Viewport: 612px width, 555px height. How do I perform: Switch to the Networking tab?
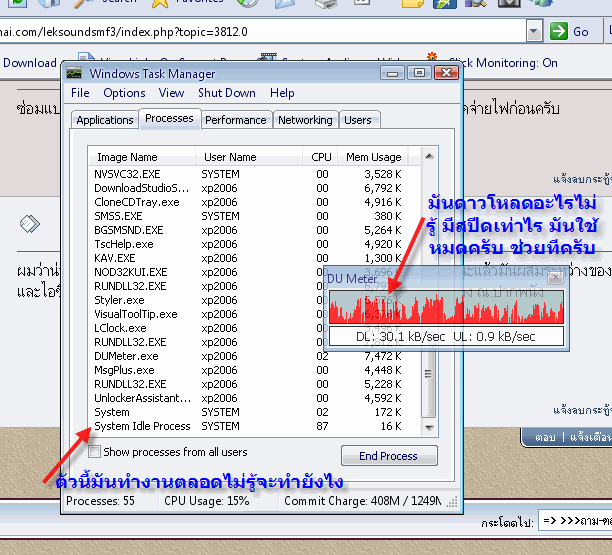pyautogui.click(x=305, y=120)
